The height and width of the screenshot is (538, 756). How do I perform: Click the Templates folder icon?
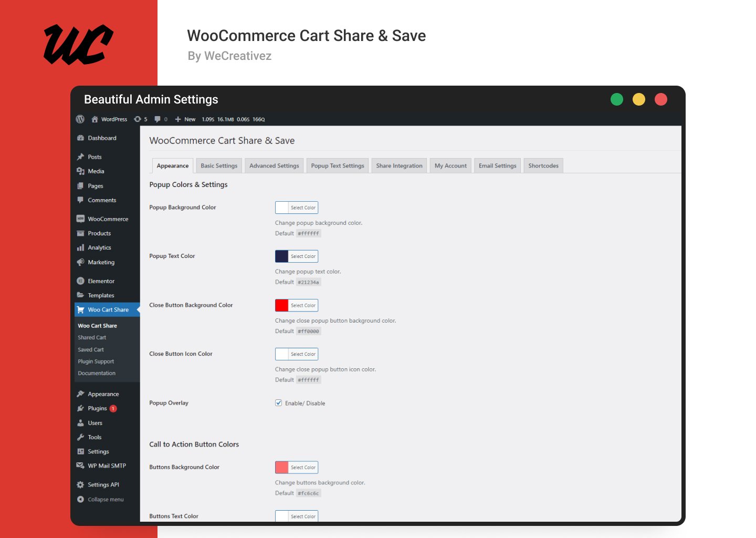pos(80,295)
